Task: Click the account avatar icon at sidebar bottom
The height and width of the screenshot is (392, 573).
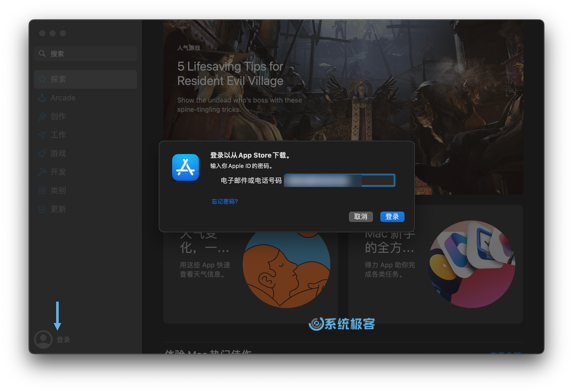Action: pos(43,339)
